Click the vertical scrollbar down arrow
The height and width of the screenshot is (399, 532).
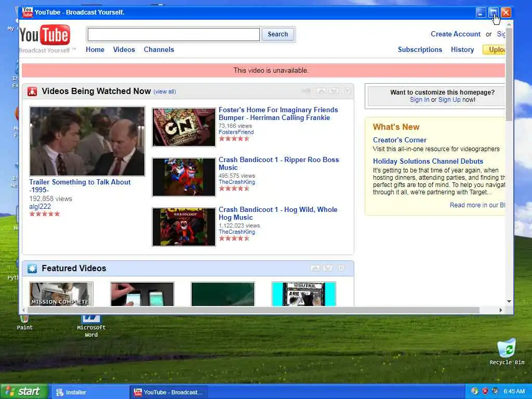[509, 301]
